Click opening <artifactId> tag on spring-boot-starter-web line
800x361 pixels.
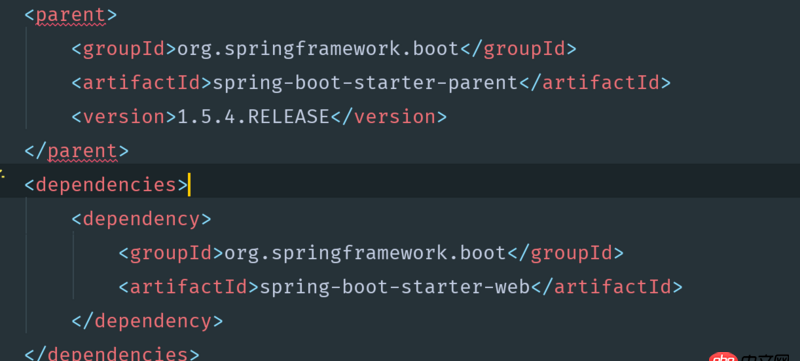[x=189, y=287]
